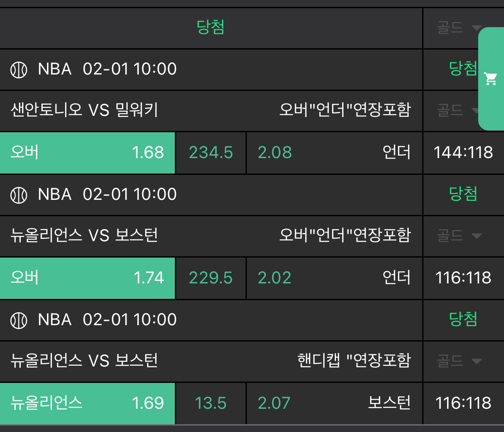Choose the 언더 2.02 bet option
504x432 pixels.
click(334, 278)
